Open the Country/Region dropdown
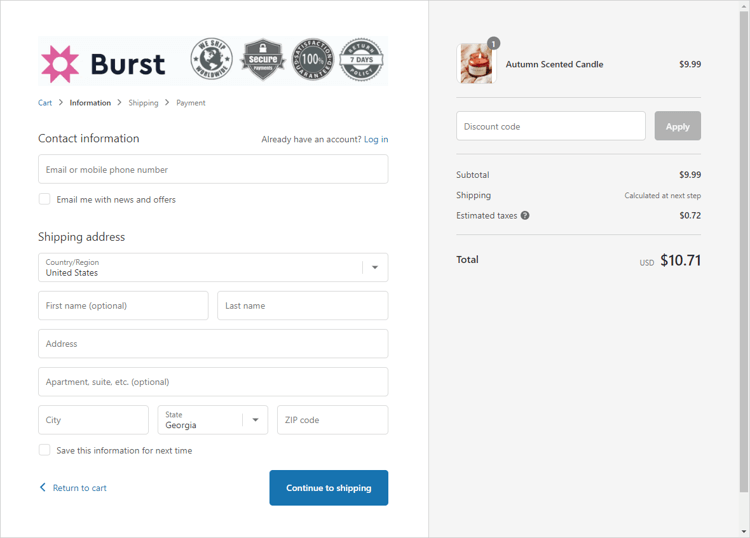Screen dimensions: 750x538 click(213, 267)
